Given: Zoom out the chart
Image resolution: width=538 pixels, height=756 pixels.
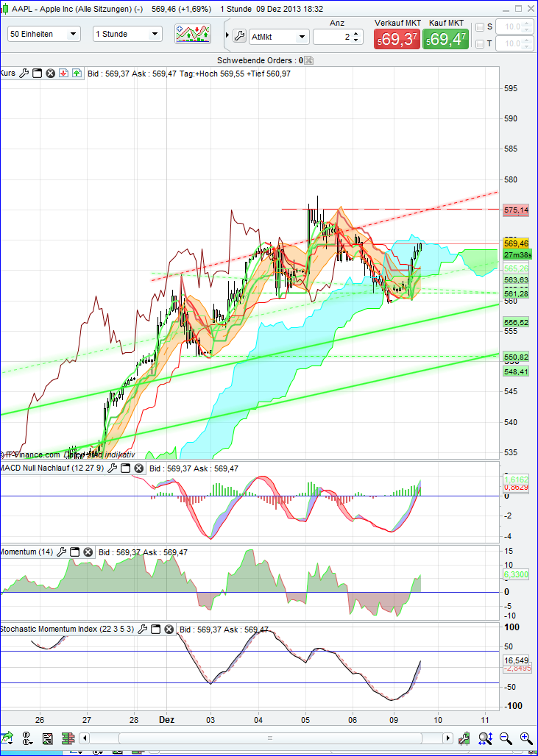Looking at the screenshot, I should [x=506, y=738].
